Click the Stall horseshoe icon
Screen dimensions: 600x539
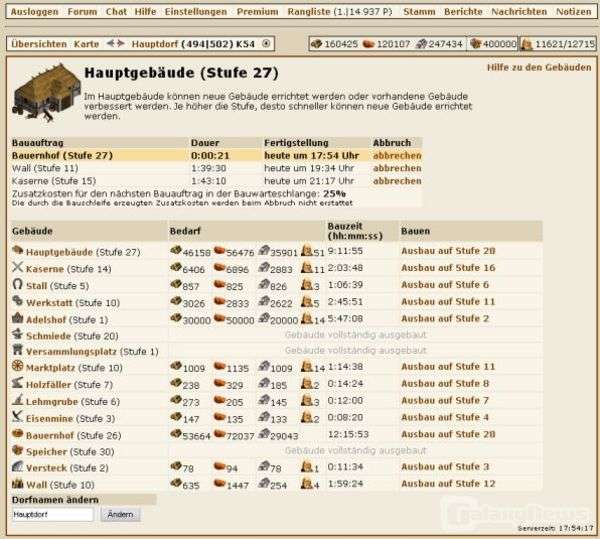pos(17,285)
